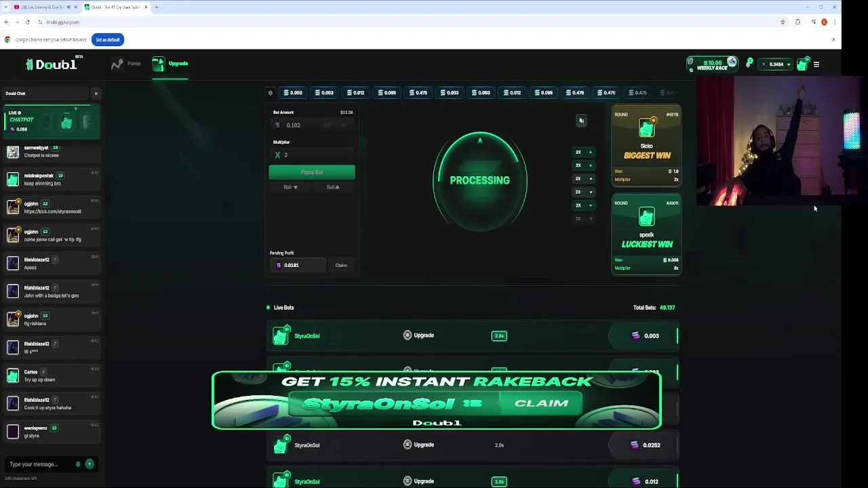Open the live Chatpot card
The image size is (868, 488).
[x=52, y=121]
